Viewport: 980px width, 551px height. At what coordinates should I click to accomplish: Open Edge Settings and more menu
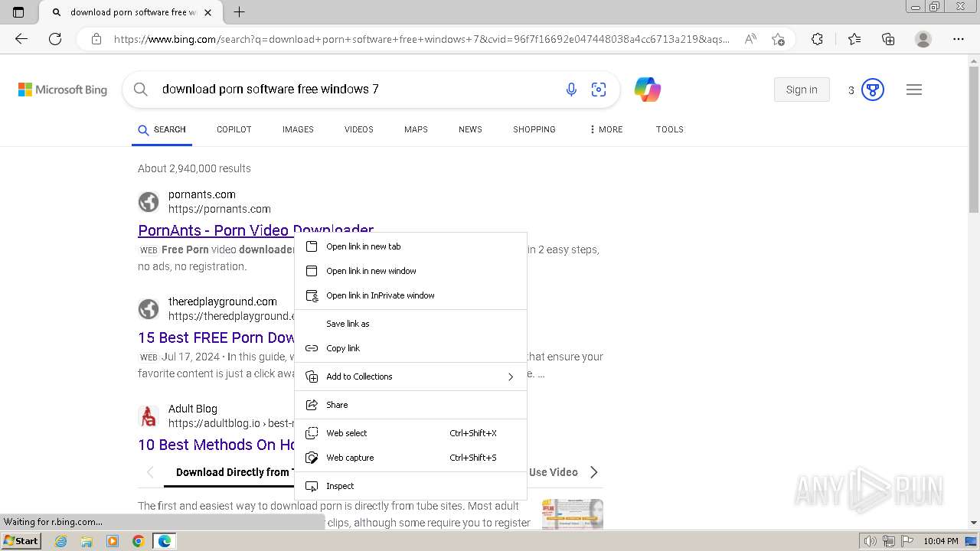(959, 39)
